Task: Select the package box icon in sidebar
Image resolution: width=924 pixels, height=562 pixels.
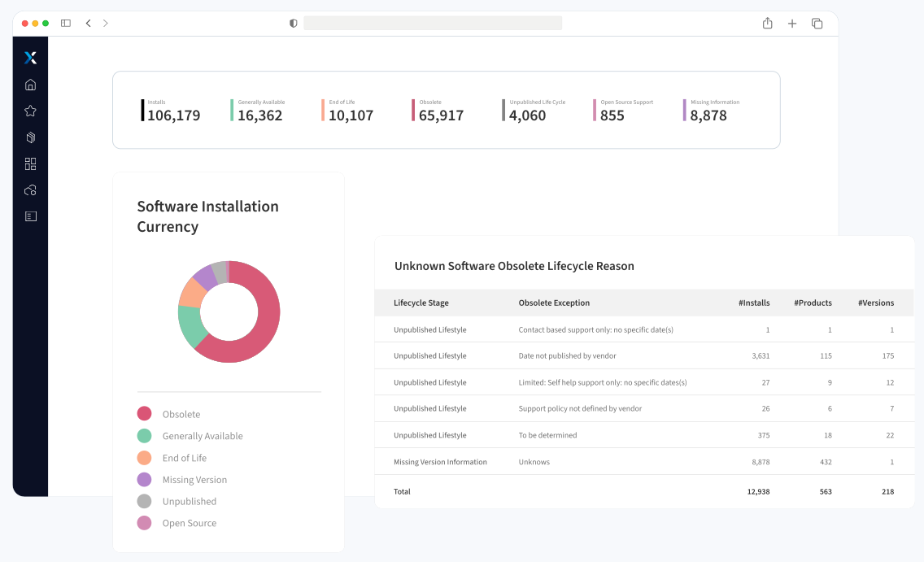Action: [x=31, y=137]
